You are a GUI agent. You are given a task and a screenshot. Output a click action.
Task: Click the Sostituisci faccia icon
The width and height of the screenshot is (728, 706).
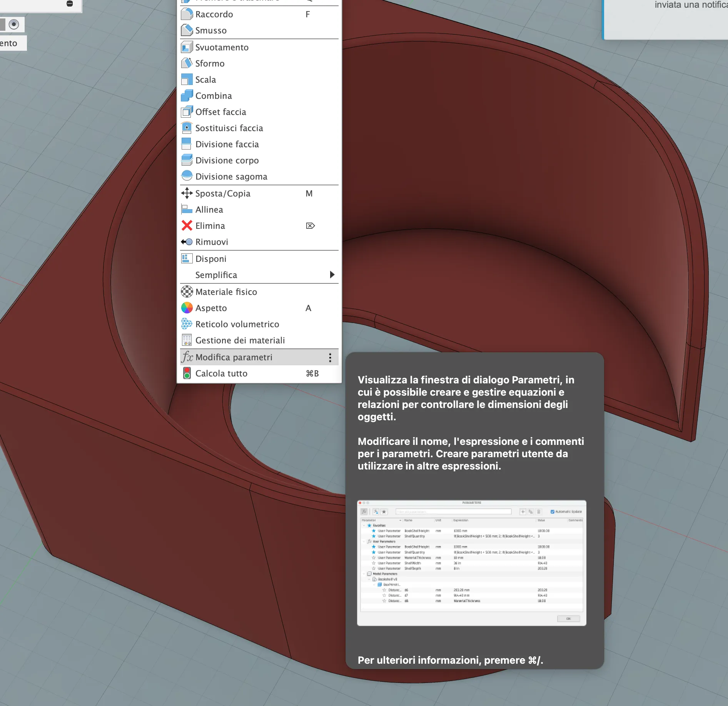click(x=187, y=128)
